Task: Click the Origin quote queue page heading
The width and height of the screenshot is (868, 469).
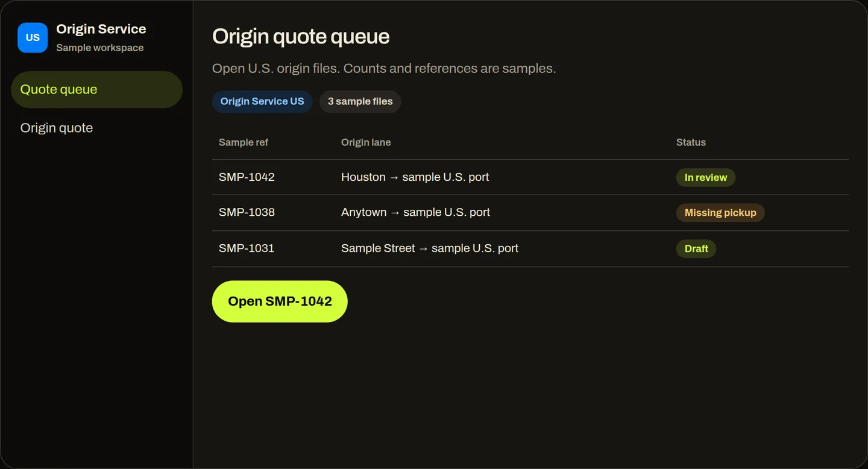Action: click(x=301, y=36)
